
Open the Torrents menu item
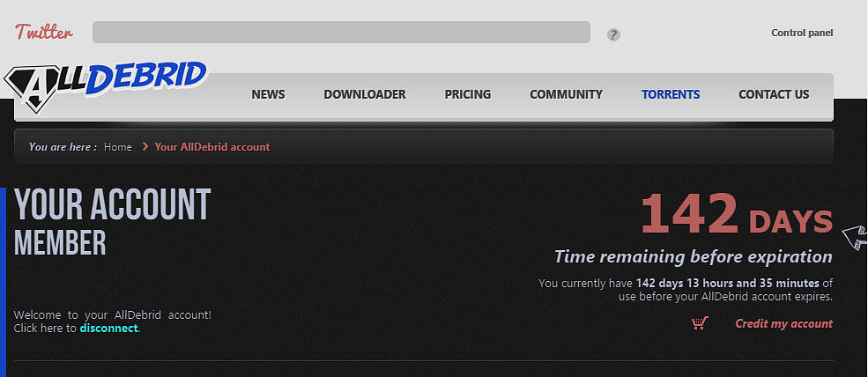pos(671,94)
